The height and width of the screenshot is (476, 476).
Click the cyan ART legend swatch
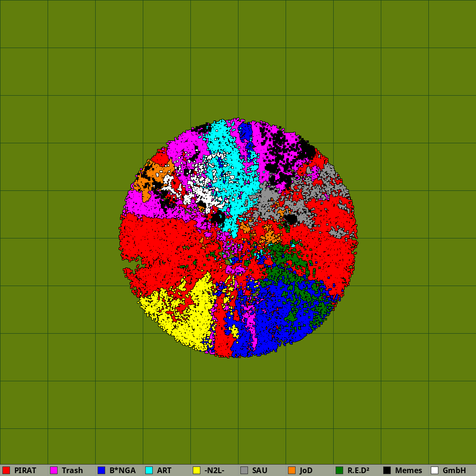149,470
